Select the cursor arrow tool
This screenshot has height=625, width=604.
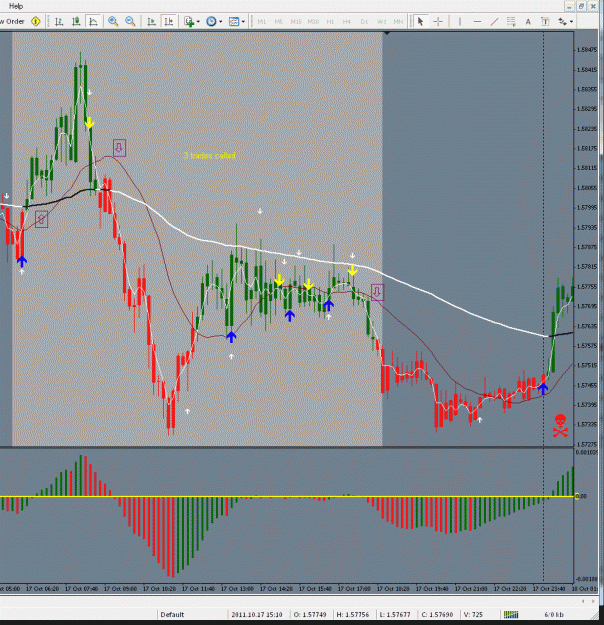pyautogui.click(x=420, y=22)
